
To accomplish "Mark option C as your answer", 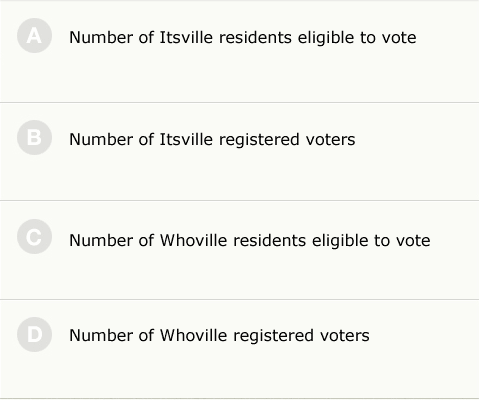I will [x=34, y=237].
